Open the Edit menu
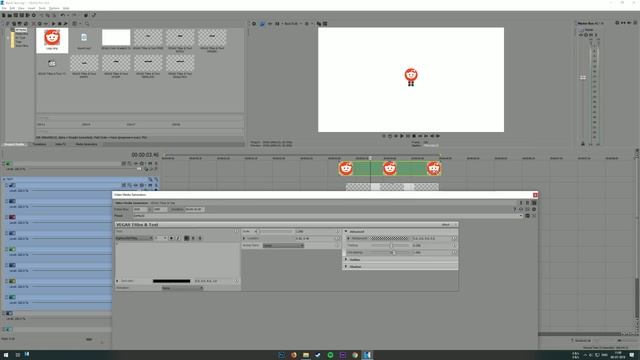The width and height of the screenshot is (640, 360). pyautogui.click(x=12, y=8)
